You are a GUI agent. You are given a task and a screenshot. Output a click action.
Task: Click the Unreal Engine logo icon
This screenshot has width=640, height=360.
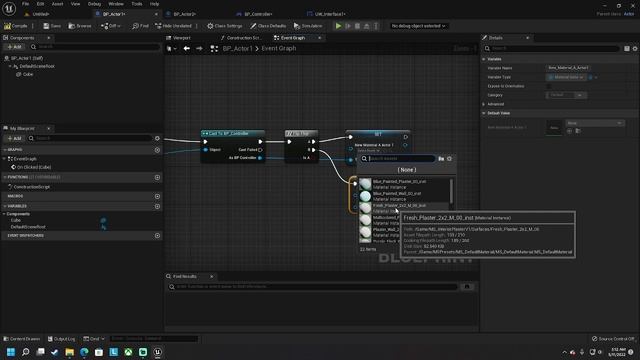tap(9, 9)
